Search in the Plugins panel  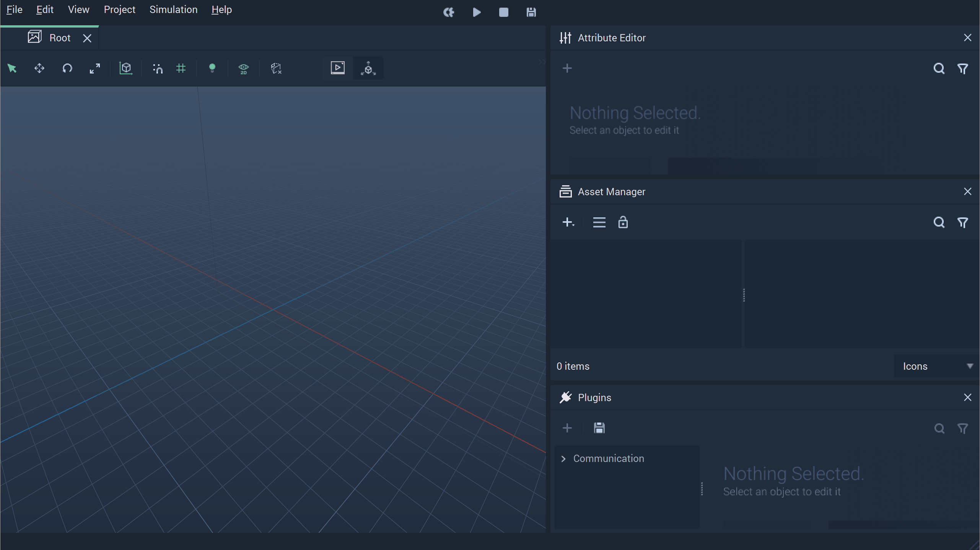pos(939,428)
